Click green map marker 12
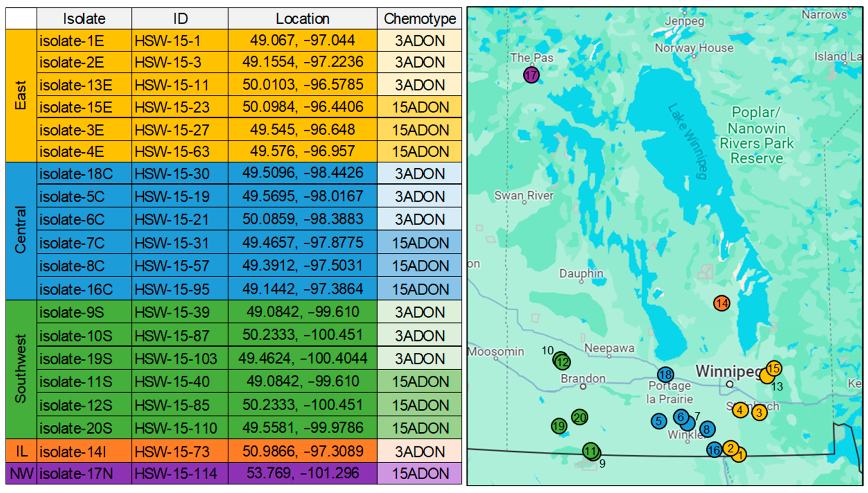The image size is (868, 493). click(x=563, y=362)
